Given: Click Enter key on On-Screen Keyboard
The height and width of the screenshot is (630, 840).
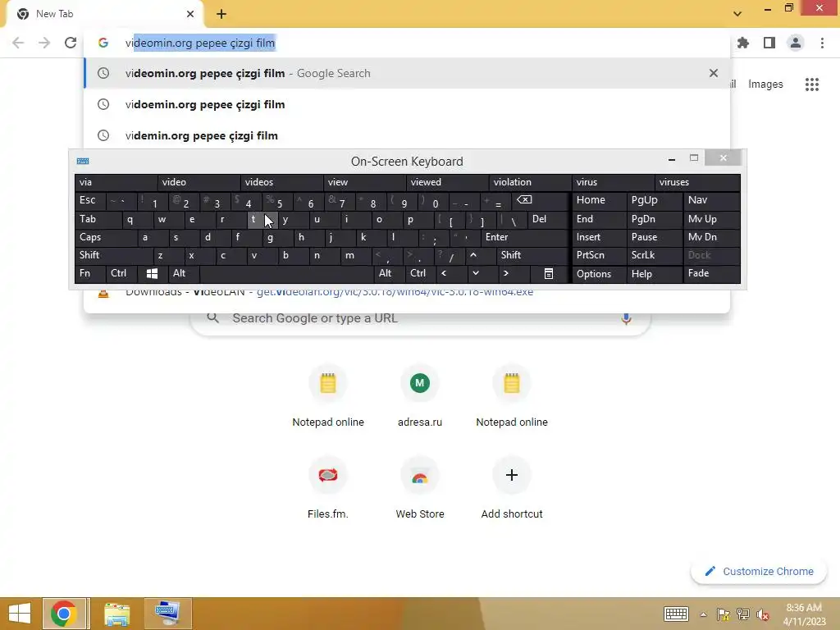Looking at the screenshot, I should 524,237.
